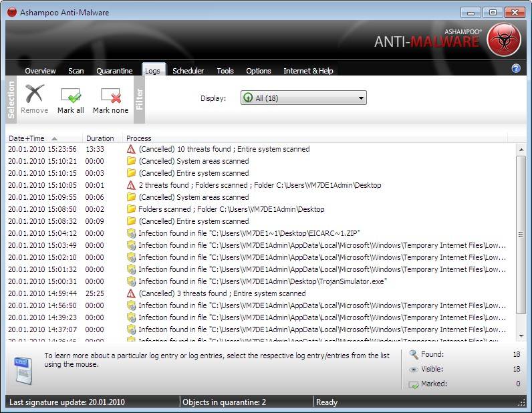Viewport: 532px width, 413px height.
Task: Select the "(Cancelled) 10 threats found ; Entire system scanned" entry
Action: tap(224, 149)
